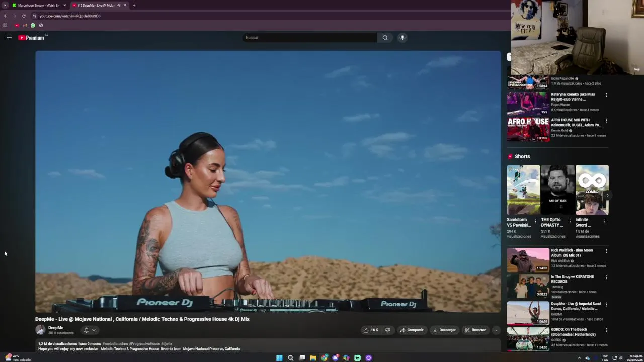Open AFRO HOUSE MIX video thumbnail
644x362 pixels.
[x=528, y=129]
